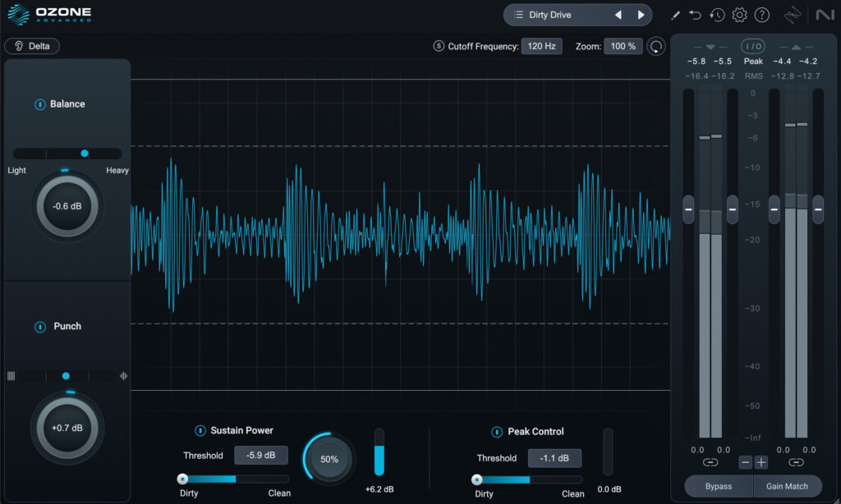Click the Gain Match button
Viewport: 841px width, 504px height.
pyautogui.click(x=788, y=486)
